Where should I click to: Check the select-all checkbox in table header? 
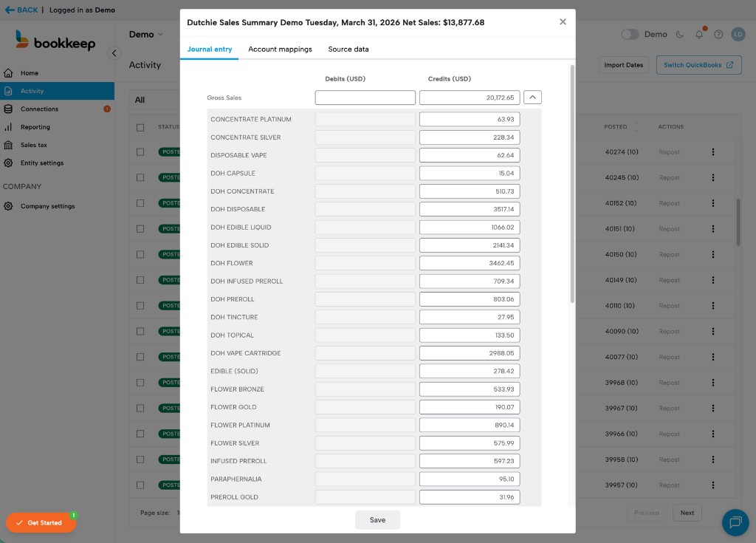tap(140, 127)
